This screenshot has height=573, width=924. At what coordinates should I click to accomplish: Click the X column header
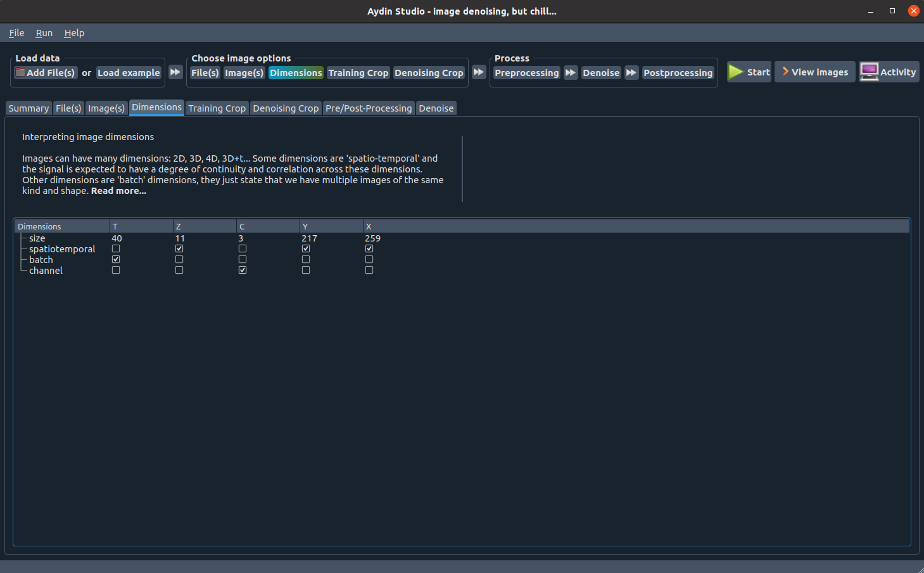(x=636, y=226)
